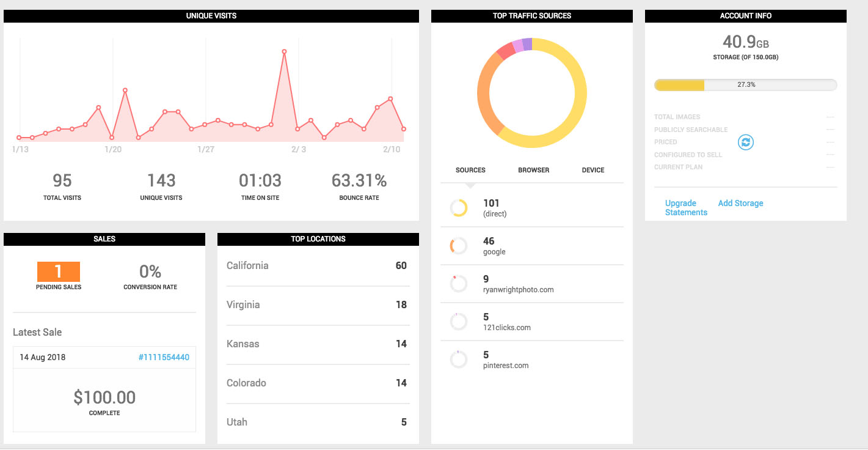The width and height of the screenshot is (868, 450).
Task: Switch to the Device tab
Action: (592, 170)
